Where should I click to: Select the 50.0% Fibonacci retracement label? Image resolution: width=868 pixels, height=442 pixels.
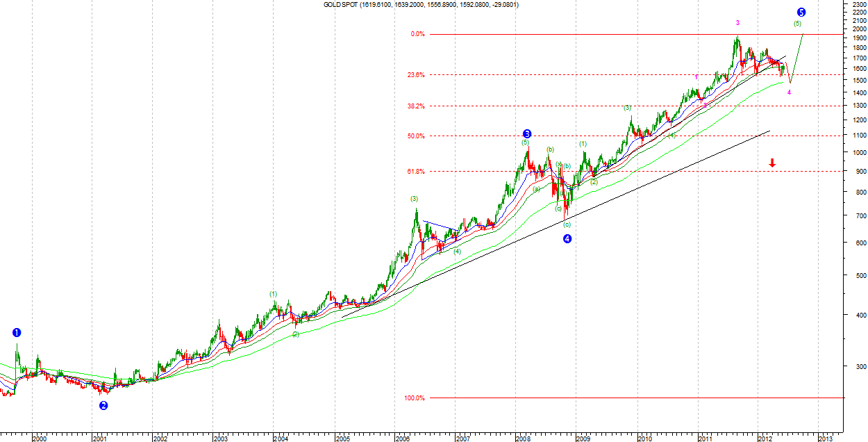pos(417,136)
